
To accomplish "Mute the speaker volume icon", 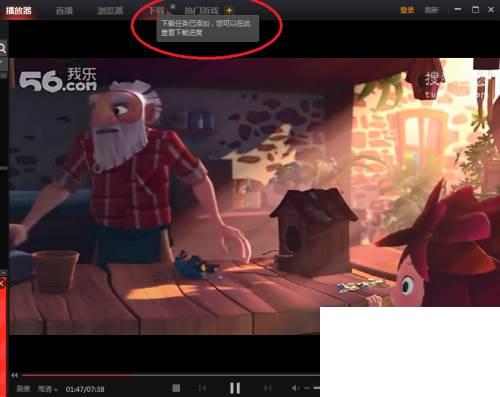I will (x=295, y=388).
